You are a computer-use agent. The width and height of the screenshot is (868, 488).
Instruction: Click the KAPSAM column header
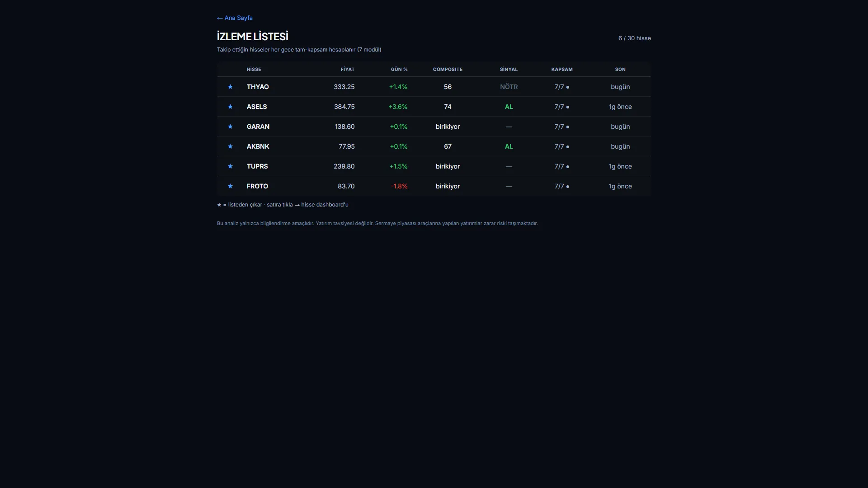point(562,70)
